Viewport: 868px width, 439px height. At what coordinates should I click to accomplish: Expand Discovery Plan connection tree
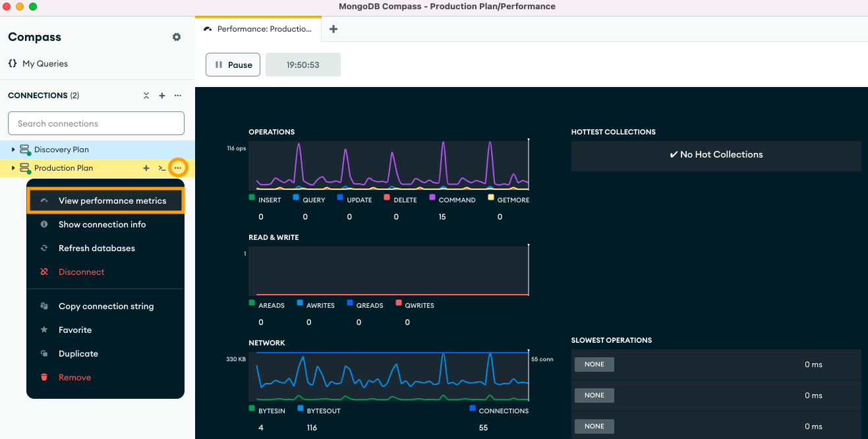(x=13, y=150)
